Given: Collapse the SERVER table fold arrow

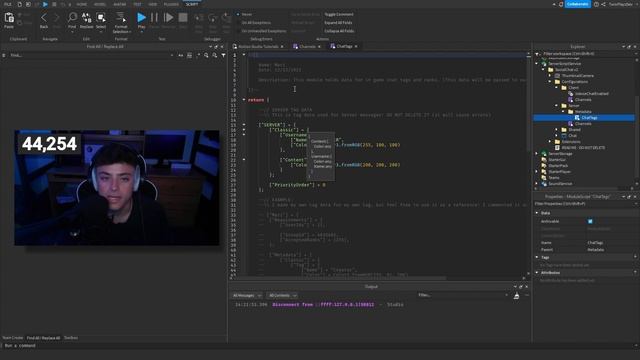Looking at the screenshot, I should 244,124.
